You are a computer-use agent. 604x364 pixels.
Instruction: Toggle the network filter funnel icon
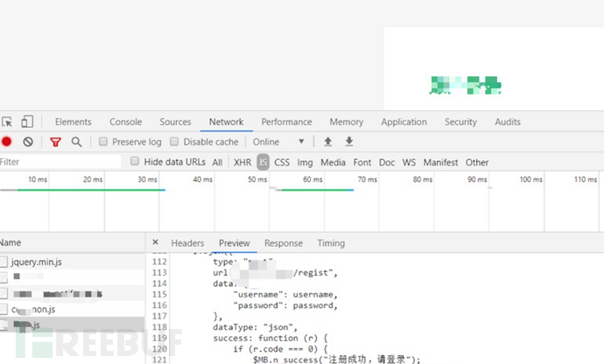[55, 142]
